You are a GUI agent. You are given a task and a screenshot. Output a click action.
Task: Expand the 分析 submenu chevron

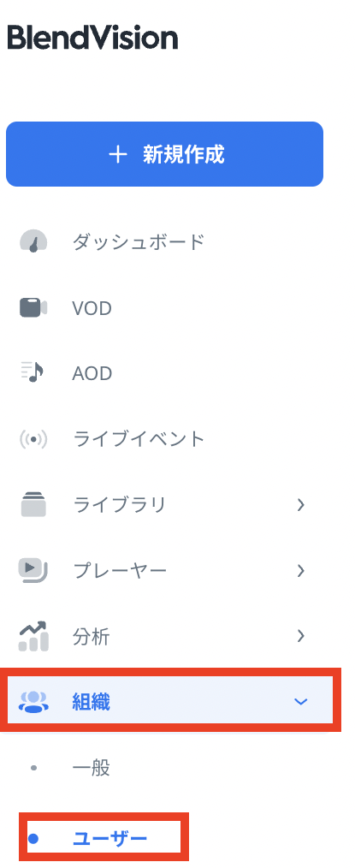click(x=301, y=636)
